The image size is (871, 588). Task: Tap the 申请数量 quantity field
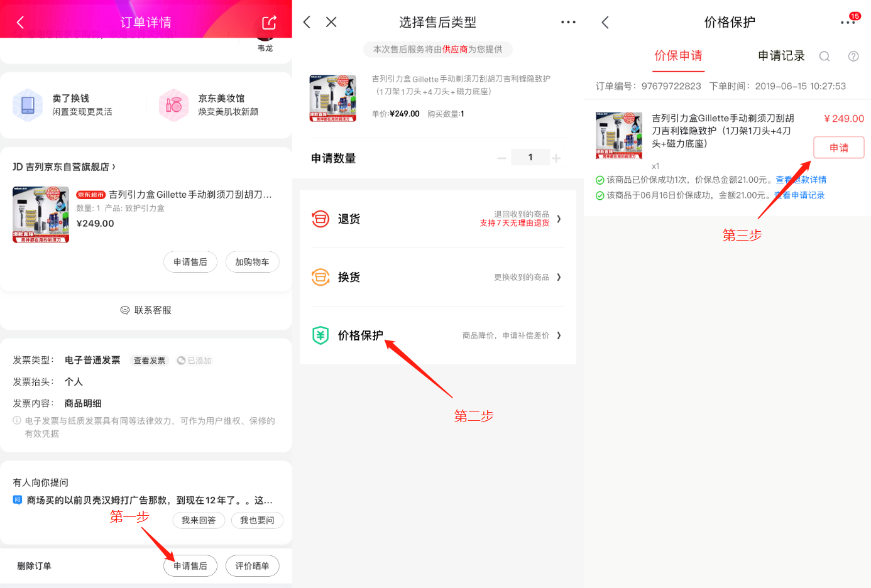pos(530,158)
